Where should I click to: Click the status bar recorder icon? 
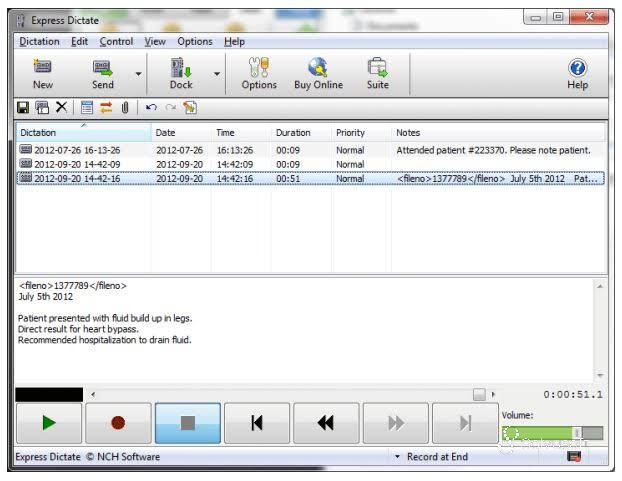point(574,456)
